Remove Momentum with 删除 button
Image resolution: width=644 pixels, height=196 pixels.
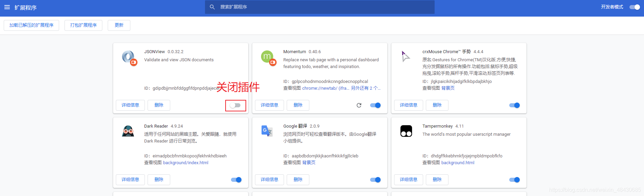(x=298, y=105)
